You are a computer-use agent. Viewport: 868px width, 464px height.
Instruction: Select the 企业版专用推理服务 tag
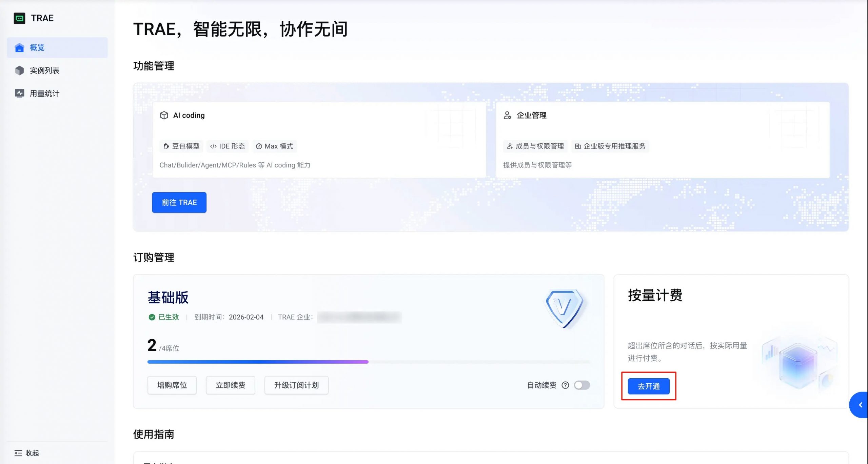tap(610, 146)
